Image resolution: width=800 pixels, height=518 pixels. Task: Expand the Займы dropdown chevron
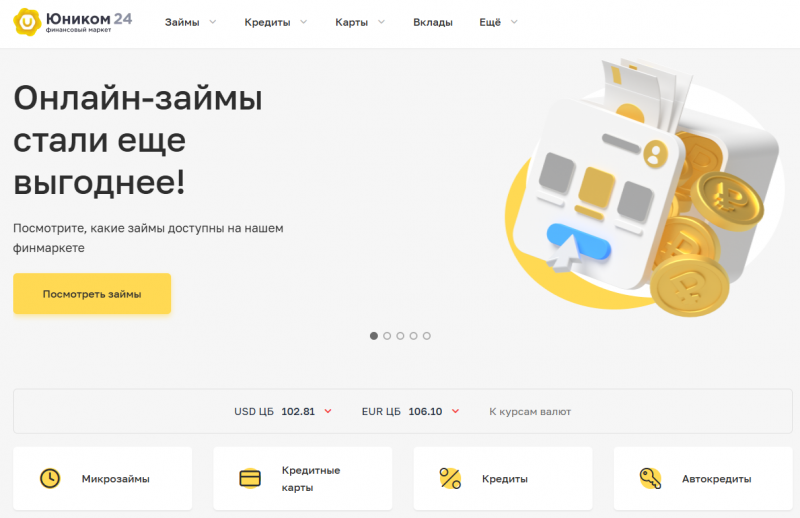pyautogui.click(x=213, y=22)
